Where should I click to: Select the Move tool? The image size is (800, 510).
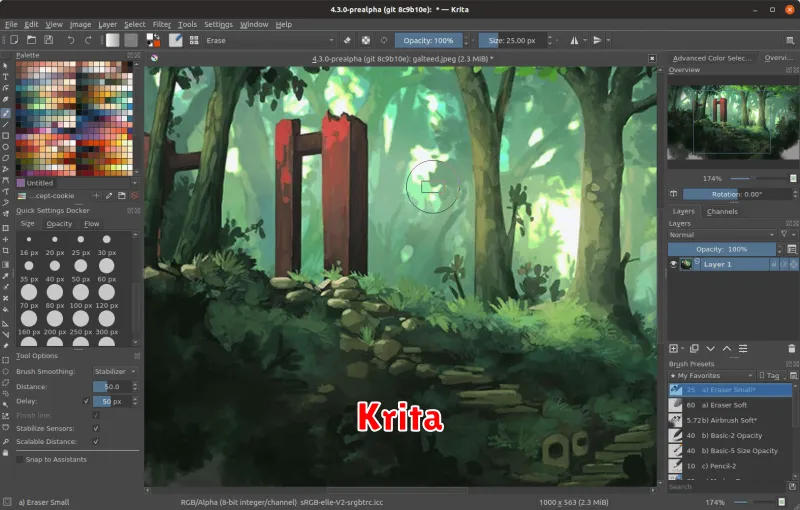click(6, 239)
